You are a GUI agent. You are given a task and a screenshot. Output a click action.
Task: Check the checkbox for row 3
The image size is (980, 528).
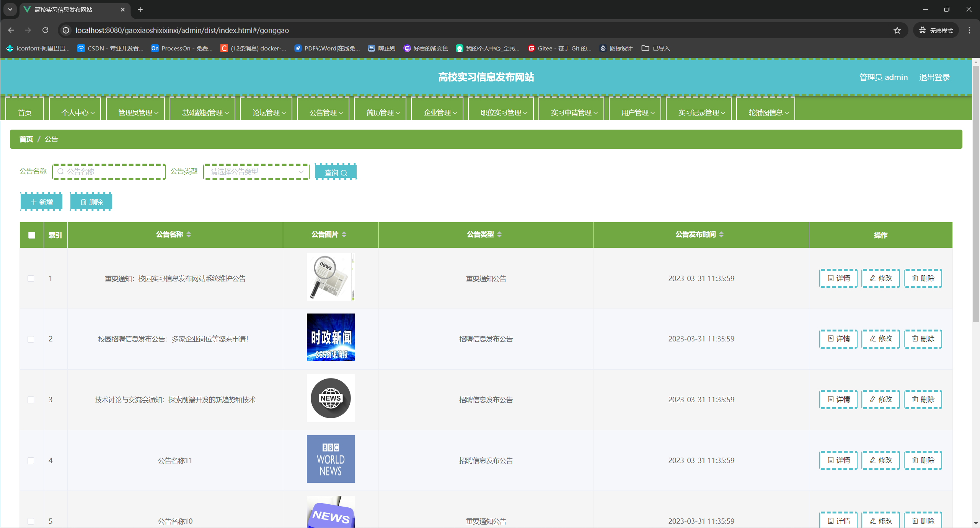point(31,400)
